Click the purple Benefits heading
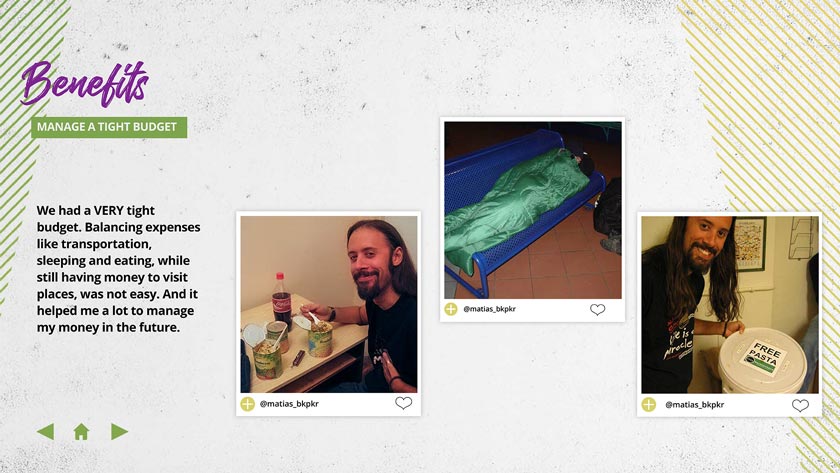 click(85, 84)
